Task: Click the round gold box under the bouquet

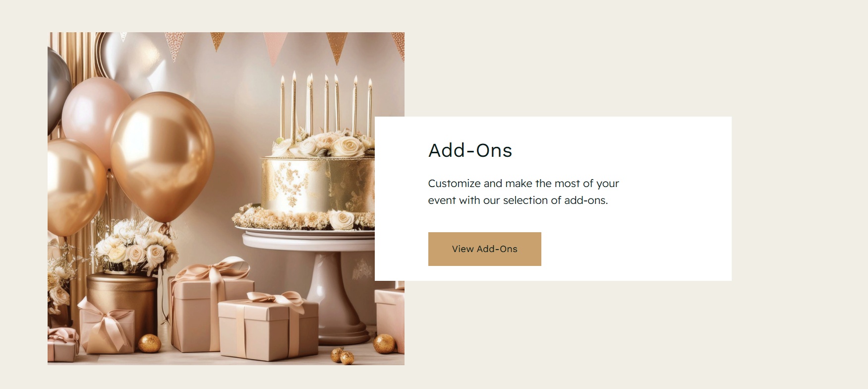Action: coord(122,303)
